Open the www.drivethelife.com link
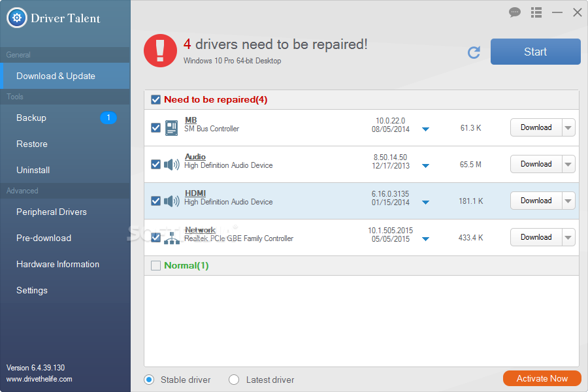 [39, 379]
